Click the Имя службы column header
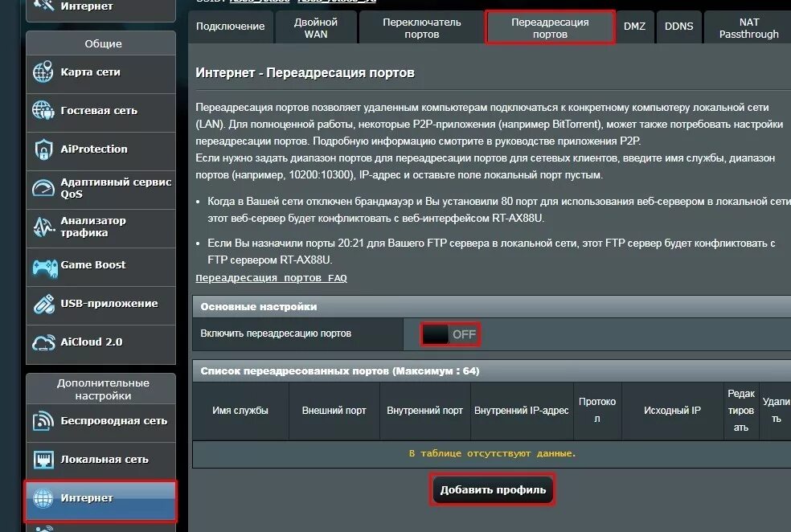The height and width of the screenshot is (532, 791). 240,411
